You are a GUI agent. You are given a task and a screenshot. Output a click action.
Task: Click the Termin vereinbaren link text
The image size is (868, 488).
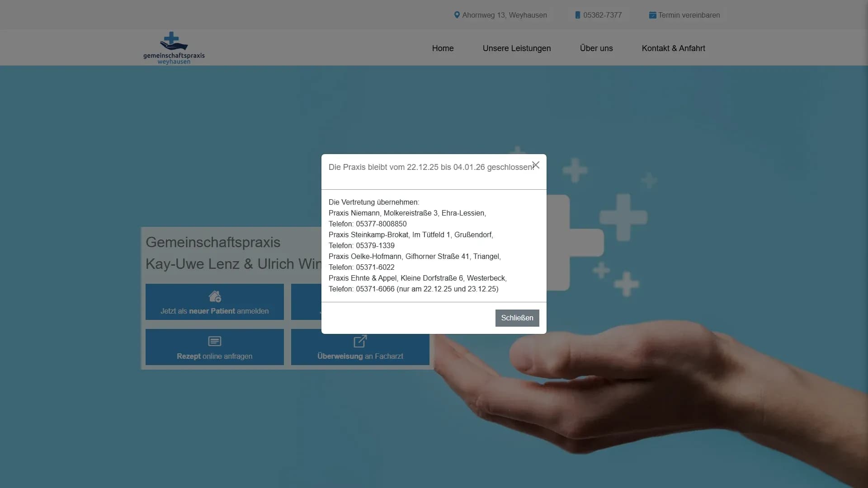689,15
